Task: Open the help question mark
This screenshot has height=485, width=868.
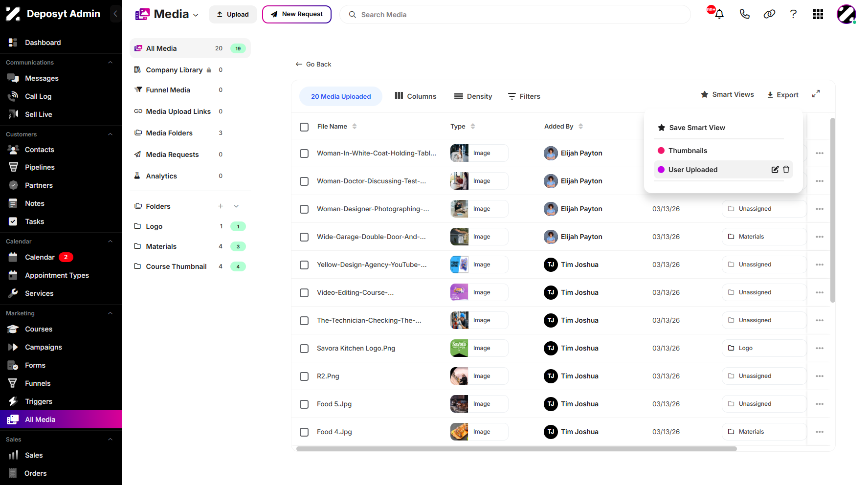Action: pos(793,14)
